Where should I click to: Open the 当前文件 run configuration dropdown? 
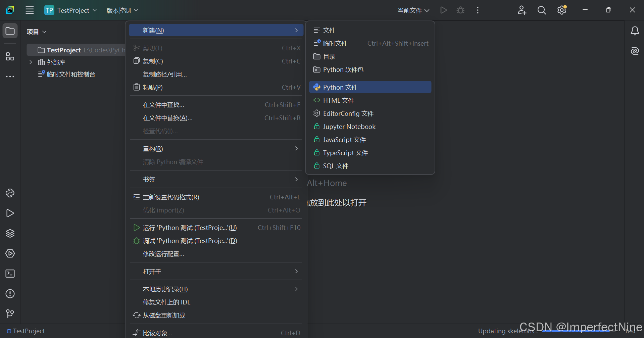(x=413, y=10)
